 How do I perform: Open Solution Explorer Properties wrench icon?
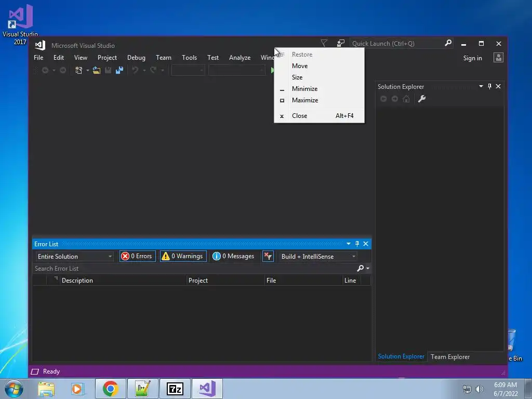click(422, 99)
